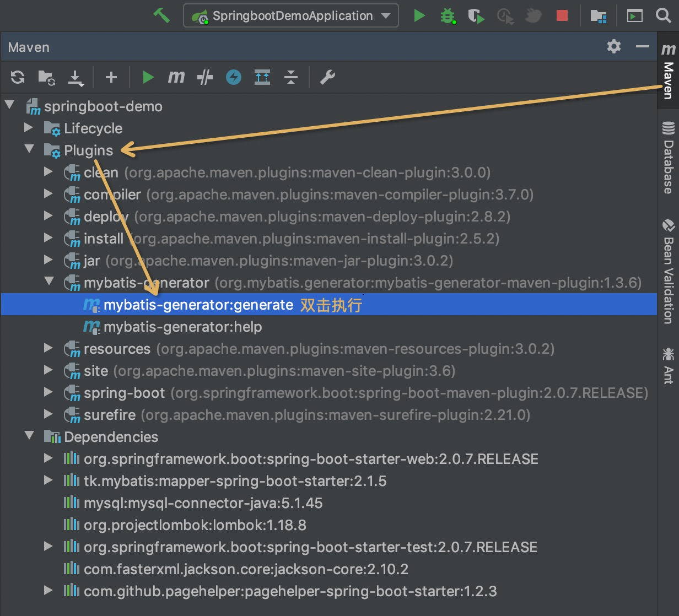Image resolution: width=679 pixels, height=616 pixels.
Task: Expand pagehelper-spring-boot-starter dependency
Action: [x=48, y=590]
